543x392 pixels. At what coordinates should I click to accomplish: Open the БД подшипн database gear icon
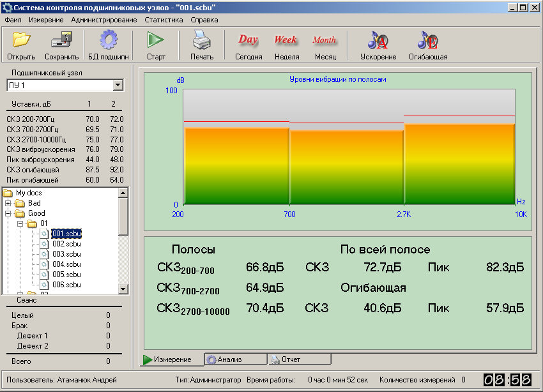tap(108, 41)
